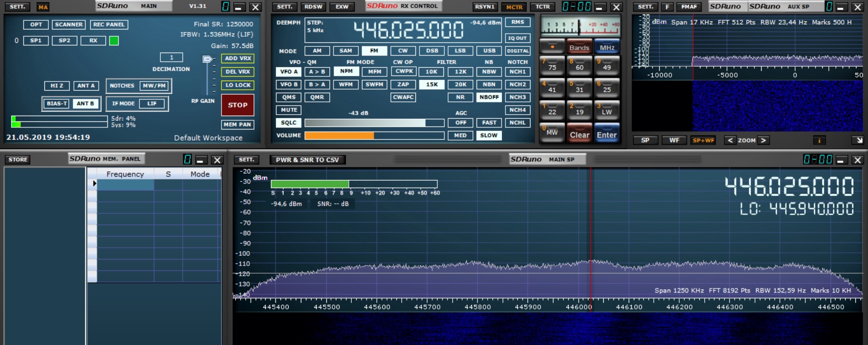Click the AUX SP zoom in arrow
The width and height of the screenshot is (868, 345).
pyautogui.click(x=763, y=140)
